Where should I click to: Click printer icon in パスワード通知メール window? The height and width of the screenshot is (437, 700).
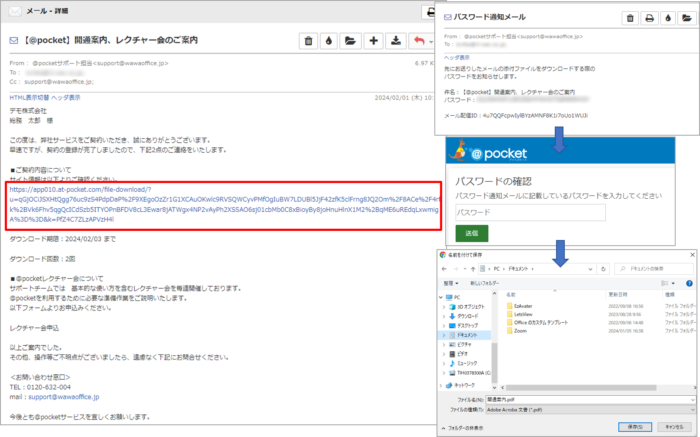(650, 18)
